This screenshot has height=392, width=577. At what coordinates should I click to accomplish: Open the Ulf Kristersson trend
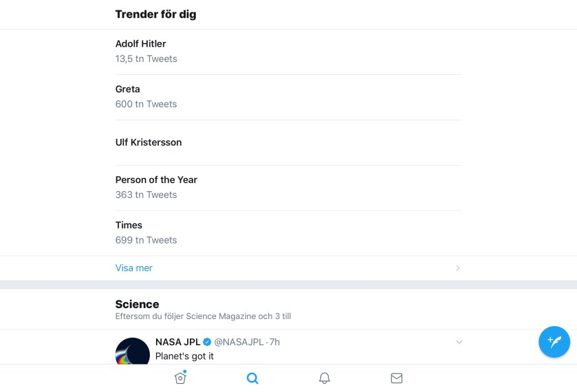click(149, 142)
